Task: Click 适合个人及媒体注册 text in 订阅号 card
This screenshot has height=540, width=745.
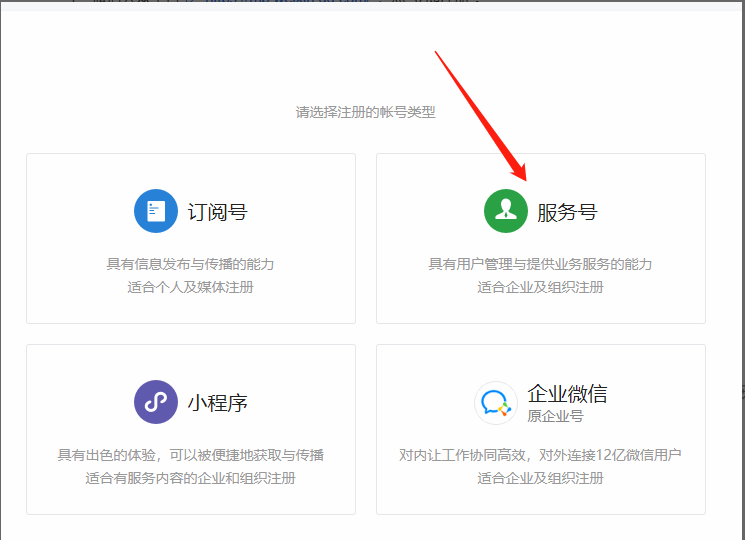Action: [190, 287]
